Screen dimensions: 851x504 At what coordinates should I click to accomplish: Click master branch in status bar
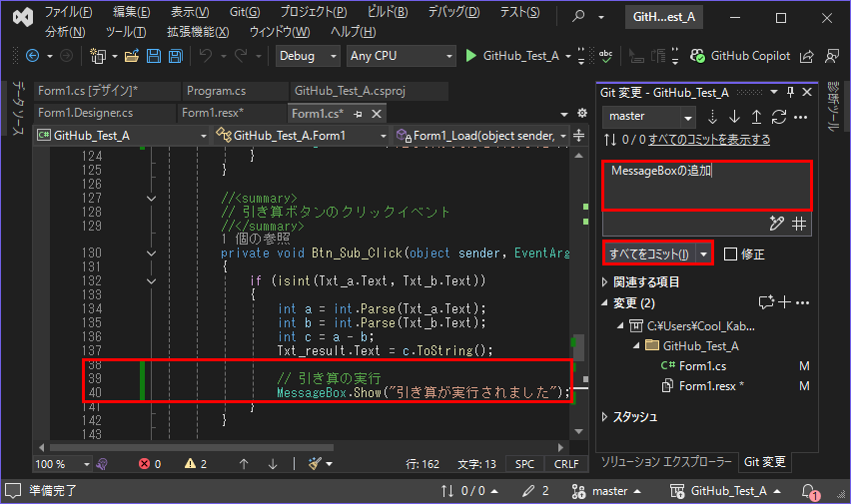point(606,491)
